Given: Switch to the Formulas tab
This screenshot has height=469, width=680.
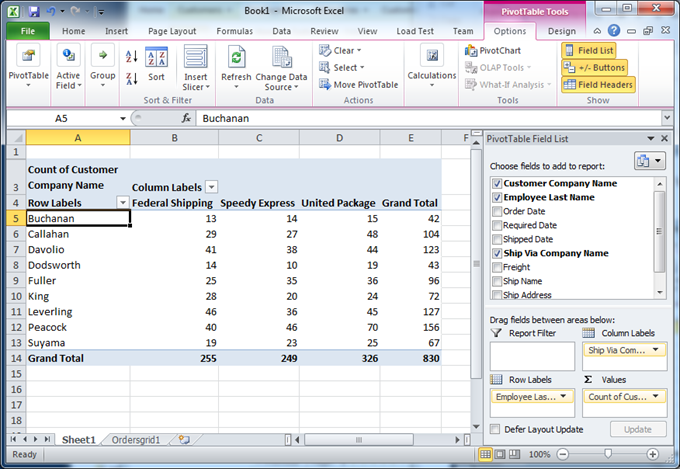Looking at the screenshot, I should 235,31.
